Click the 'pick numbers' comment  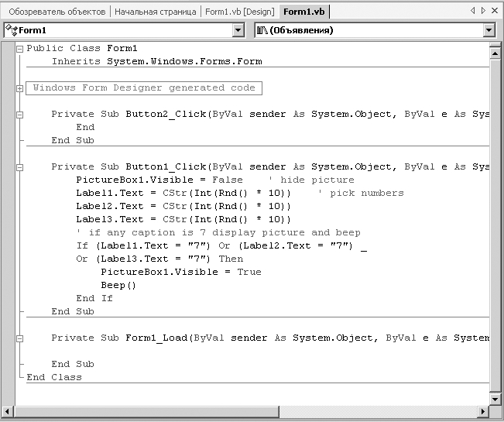(361, 193)
